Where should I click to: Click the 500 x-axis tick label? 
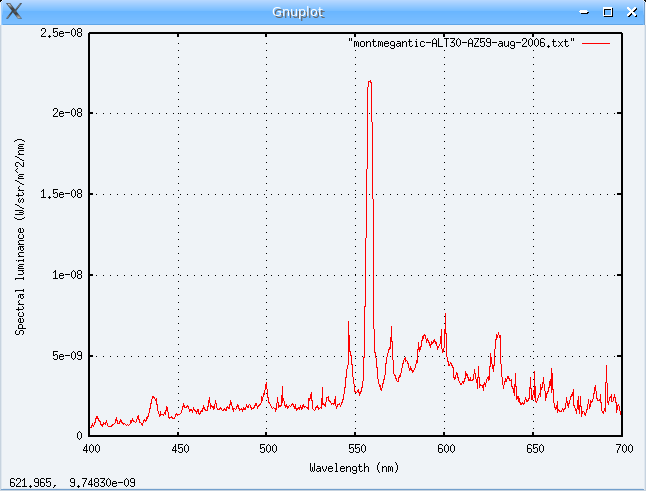267,449
